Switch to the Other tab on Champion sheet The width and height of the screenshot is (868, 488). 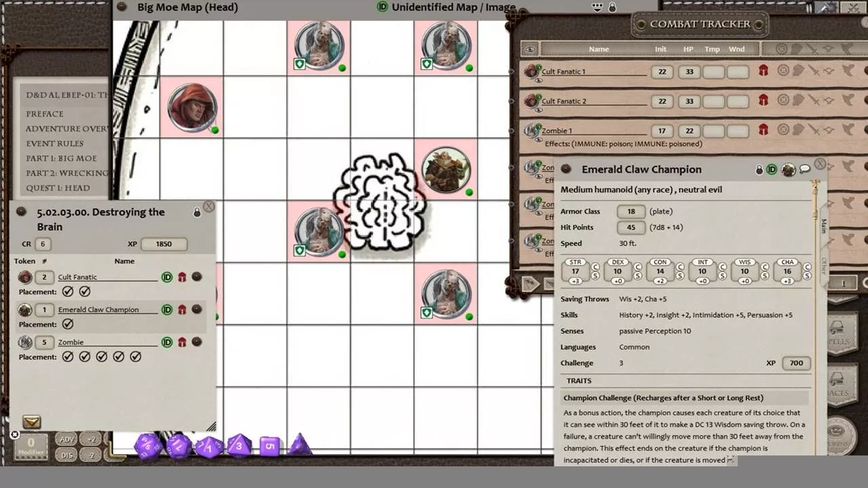pos(823,266)
